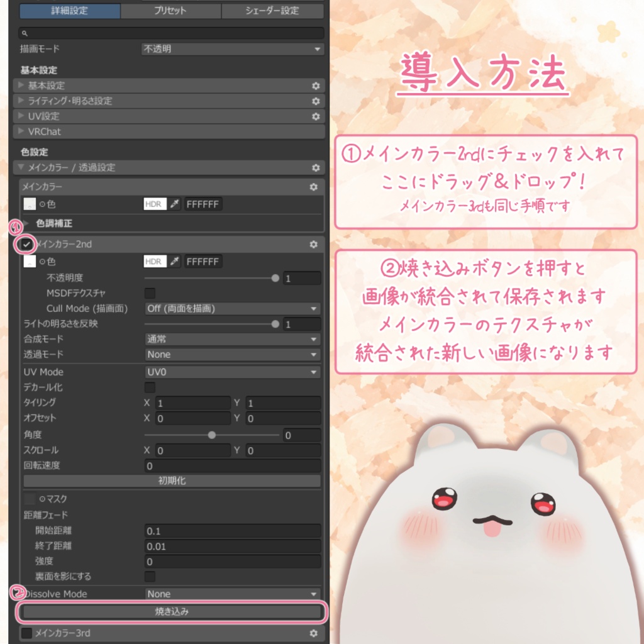Viewport: 644px width, 644px height.
Task: Switch to プリセット tab
Action: 170,11
